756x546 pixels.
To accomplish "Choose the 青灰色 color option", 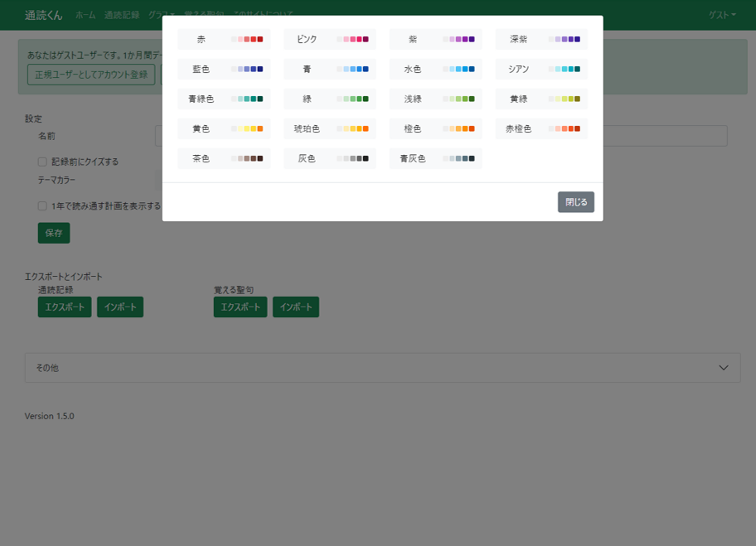I will click(x=435, y=159).
